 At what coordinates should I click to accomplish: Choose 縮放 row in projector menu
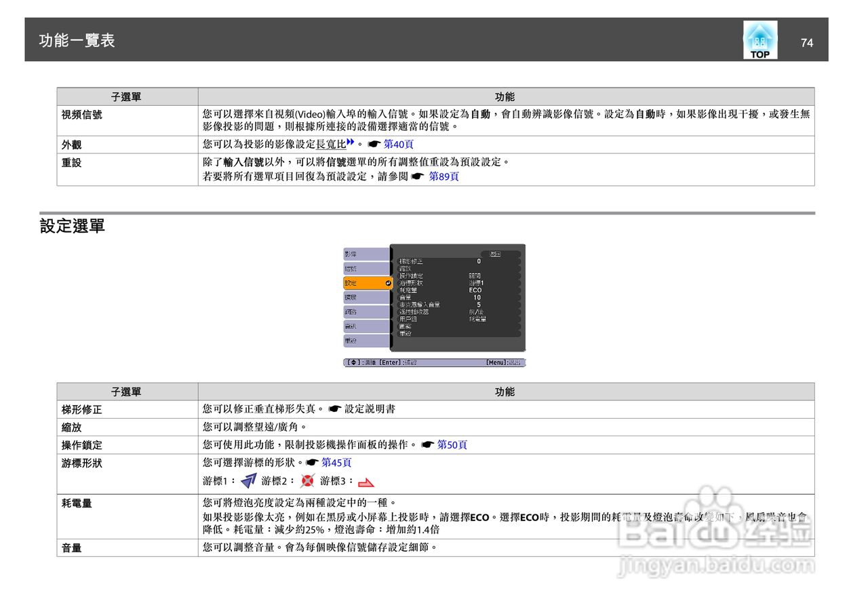point(458,269)
